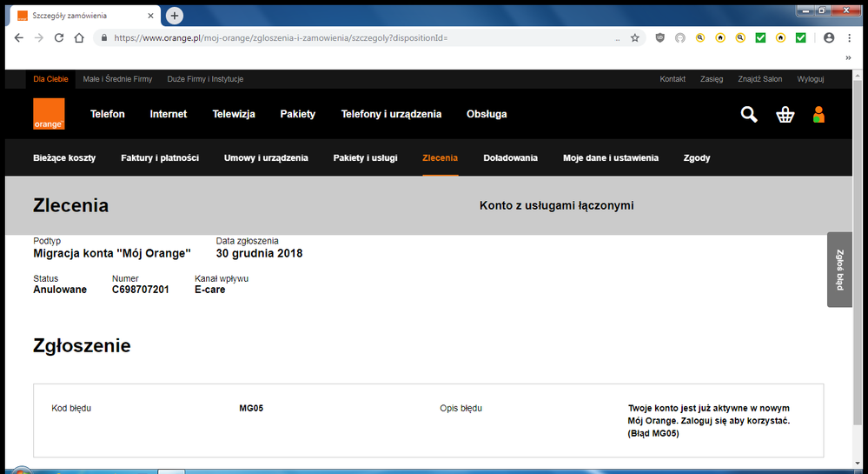Viewport: 868px width, 474px height.
Task: Click the Anulowane status value
Action: pos(60,290)
